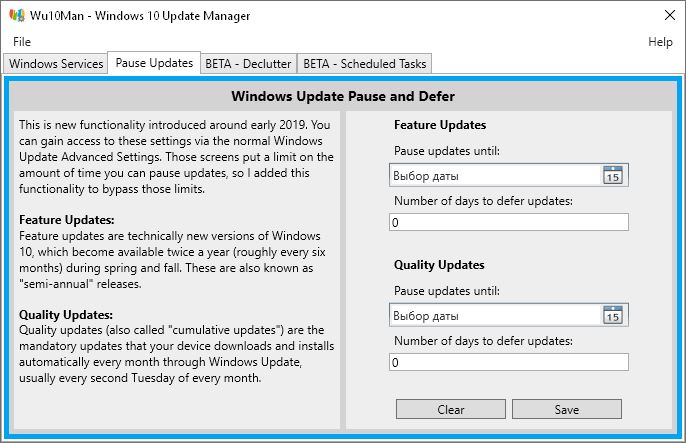The height and width of the screenshot is (443, 686).
Task: Click the "Quality Updates:" heading in description panel
Action: point(66,315)
